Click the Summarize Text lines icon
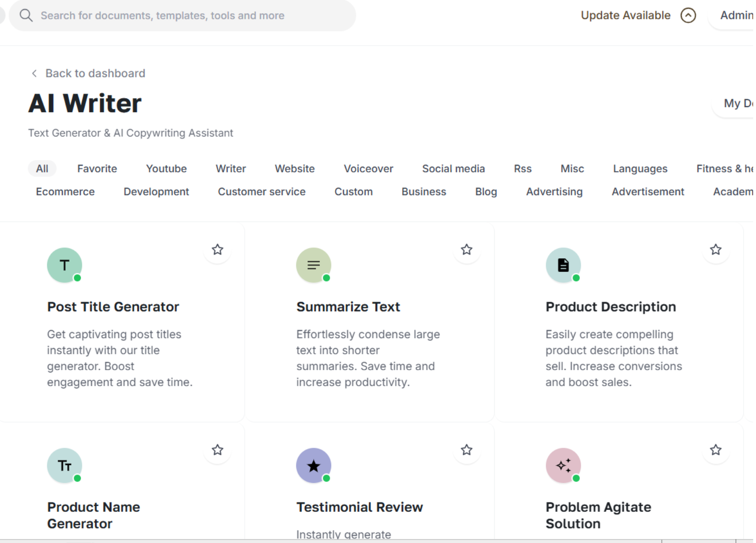Image resolution: width=756 pixels, height=543 pixels. 314,265
